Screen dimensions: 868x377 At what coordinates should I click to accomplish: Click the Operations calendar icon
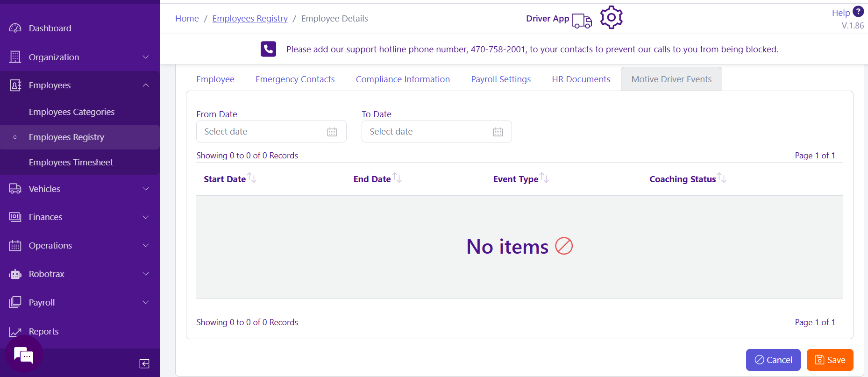tap(15, 245)
